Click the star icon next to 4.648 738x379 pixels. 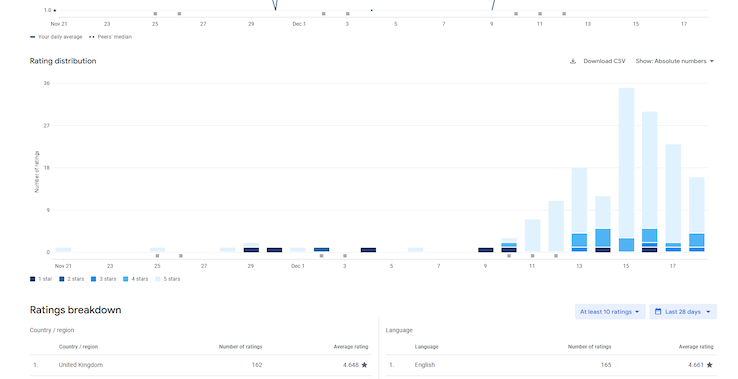[x=364, y=365]
